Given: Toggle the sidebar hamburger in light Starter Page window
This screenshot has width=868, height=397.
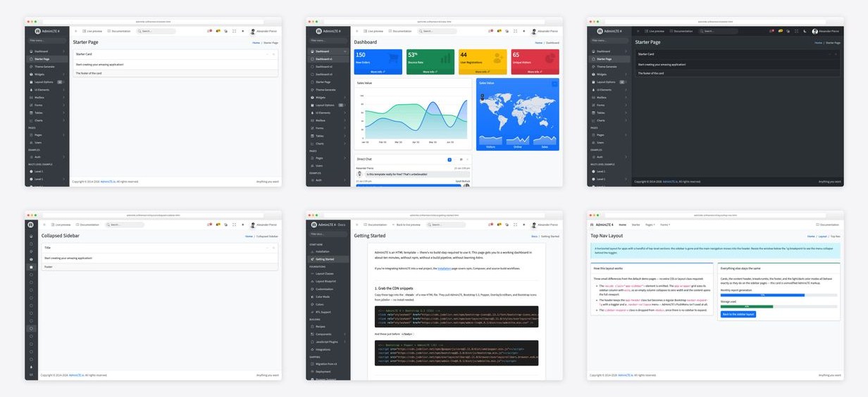Looking at the screenshot, I should [x=75, y=31].
